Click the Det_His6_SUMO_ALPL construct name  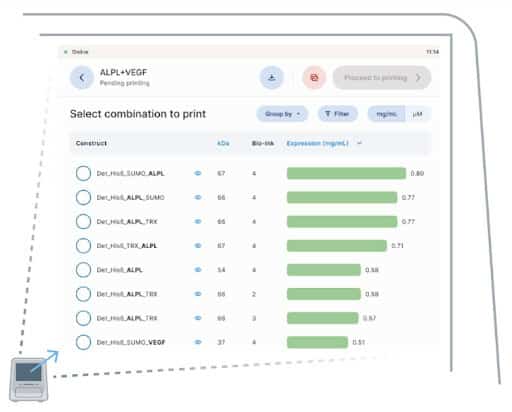(130, 173)
